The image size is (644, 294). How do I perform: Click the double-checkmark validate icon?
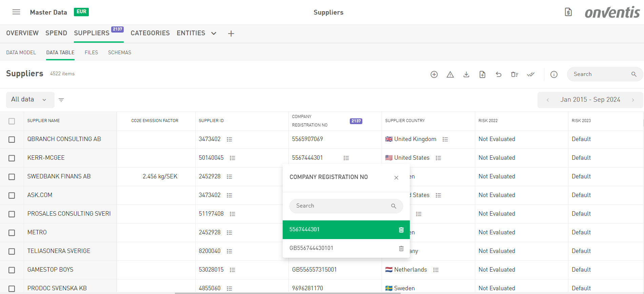tap(531, 75)
